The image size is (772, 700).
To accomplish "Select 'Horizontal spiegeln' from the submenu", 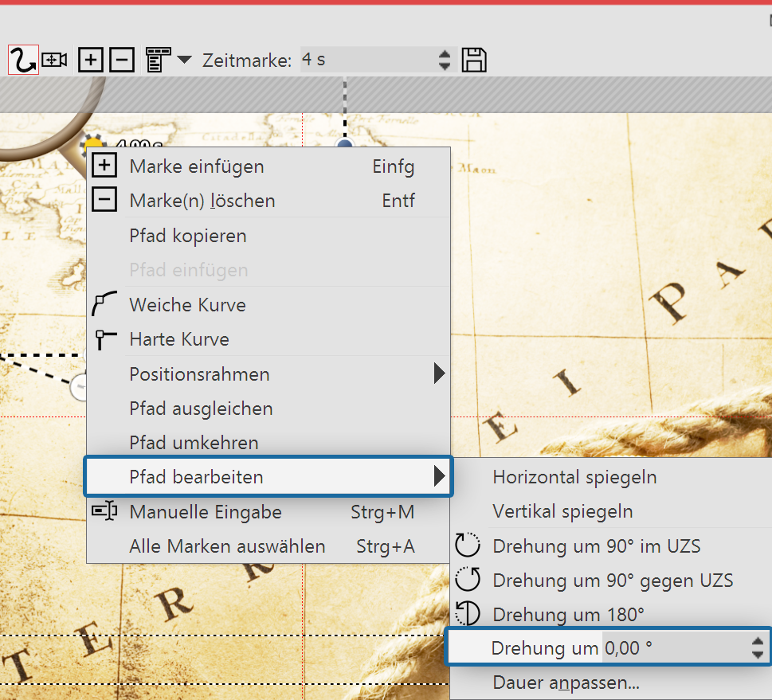I will pyautogui.click(x=577, y=477).
